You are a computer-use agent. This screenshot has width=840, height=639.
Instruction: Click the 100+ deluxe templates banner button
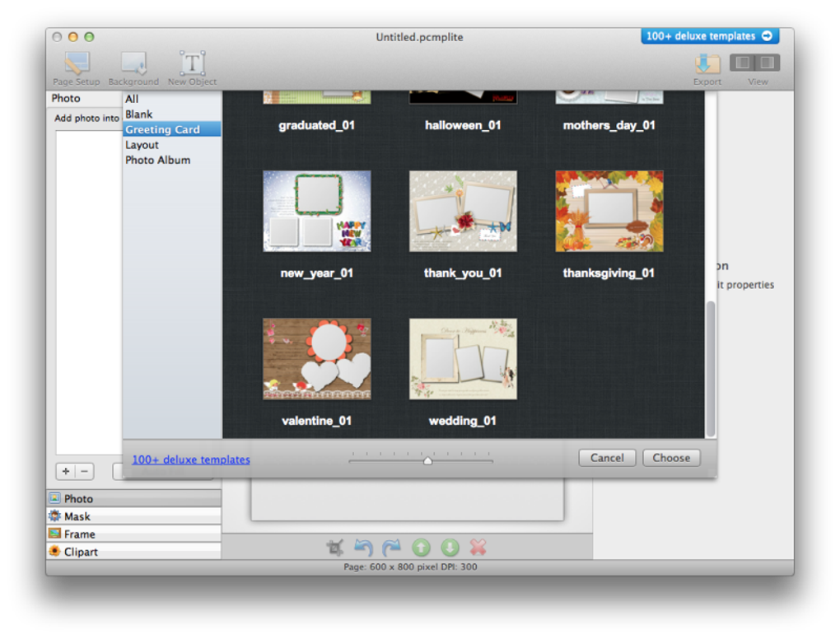[x=709, y=36]
